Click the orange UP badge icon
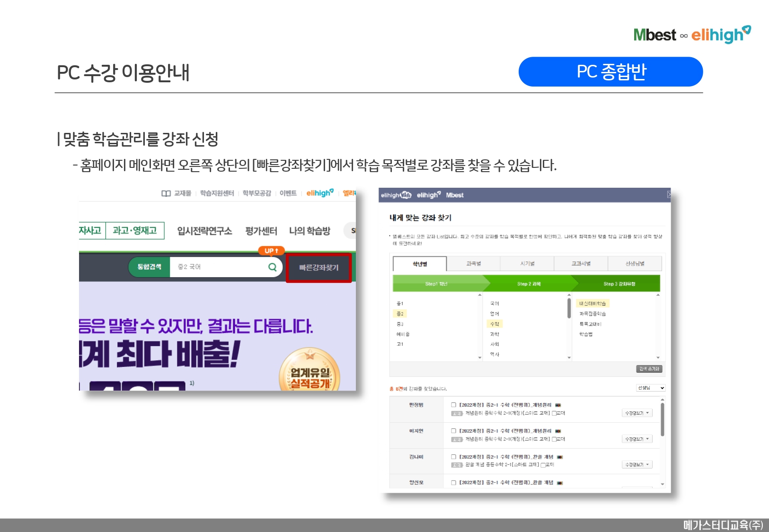This screenshot has width=769, height=532. (x=271, y=251)
